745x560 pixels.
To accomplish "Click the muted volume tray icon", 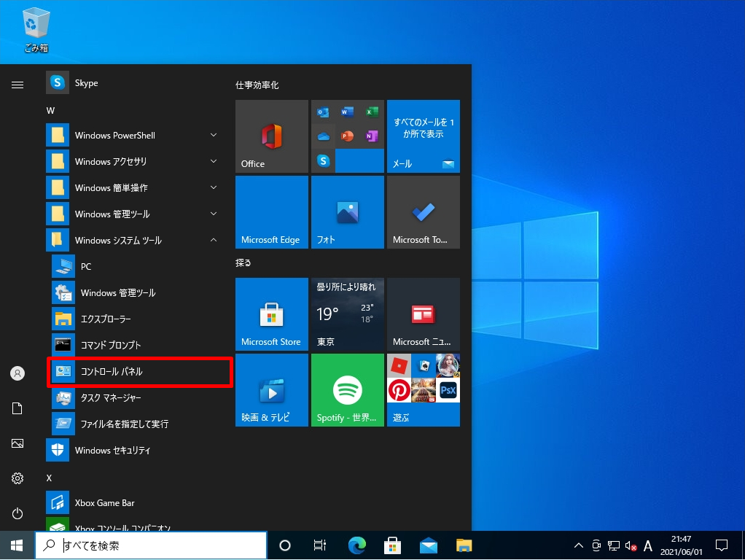I will coord(631,545).
